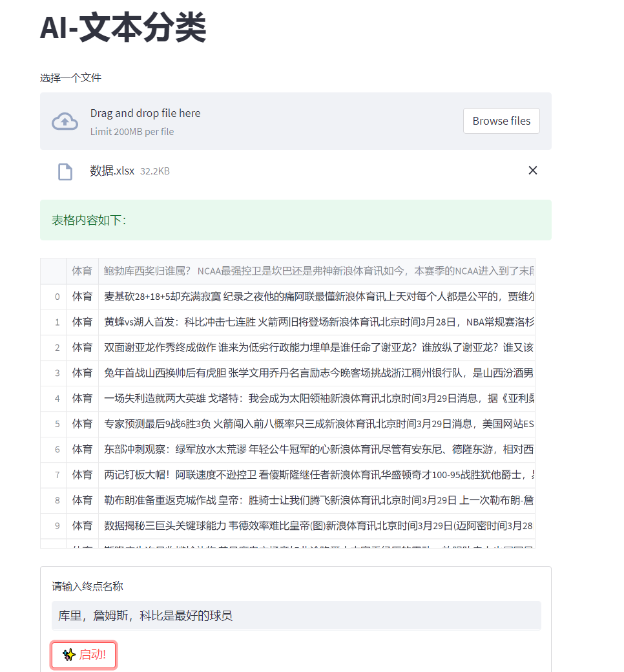Select row index 0 cell
The height and width of the screenshot is (672, 624).
pyautogui.click(x=54, y=297)
